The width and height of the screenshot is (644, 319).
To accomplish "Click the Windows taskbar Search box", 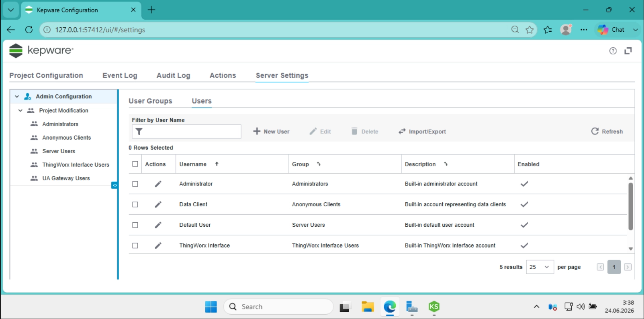I will click(278, 307).
